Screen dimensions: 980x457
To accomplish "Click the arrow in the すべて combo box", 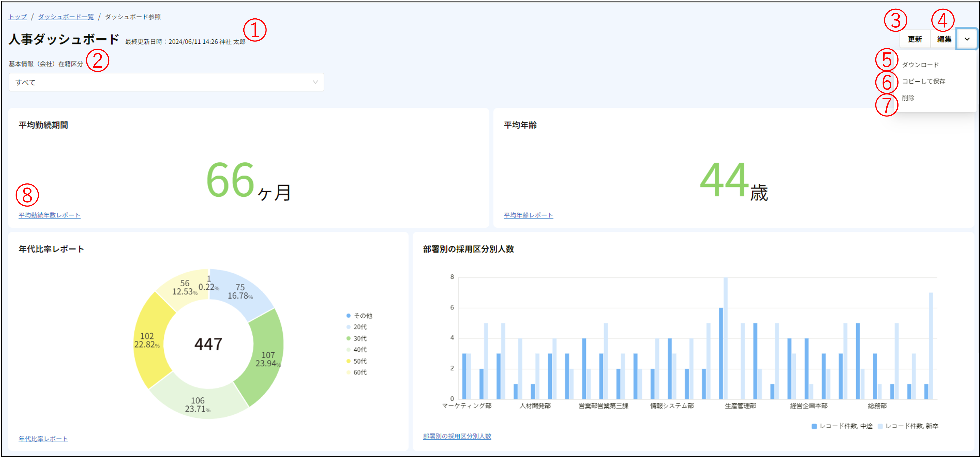I will pyautogui.click(x=315, y=82).
